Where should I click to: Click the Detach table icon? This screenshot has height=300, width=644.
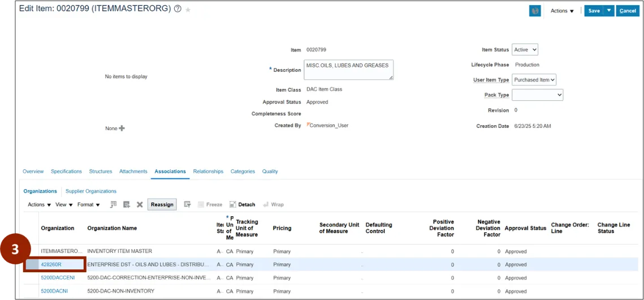(x=243, y=204)
